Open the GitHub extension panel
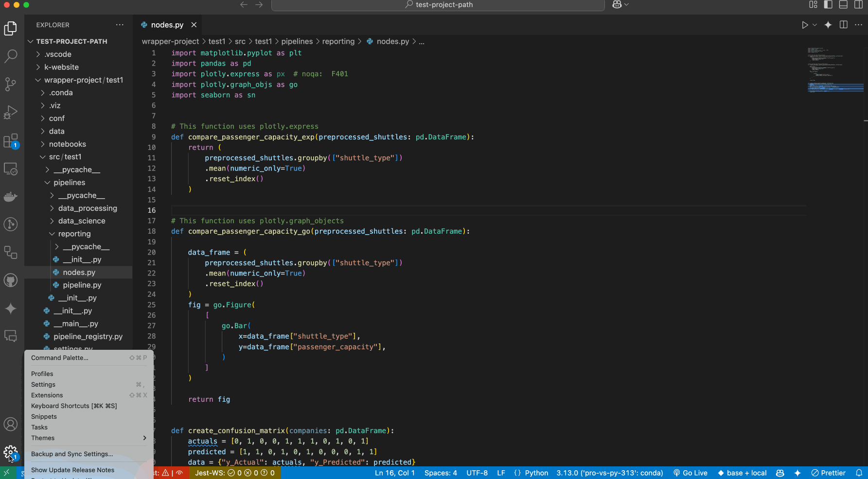 click(x=10, y=280)
